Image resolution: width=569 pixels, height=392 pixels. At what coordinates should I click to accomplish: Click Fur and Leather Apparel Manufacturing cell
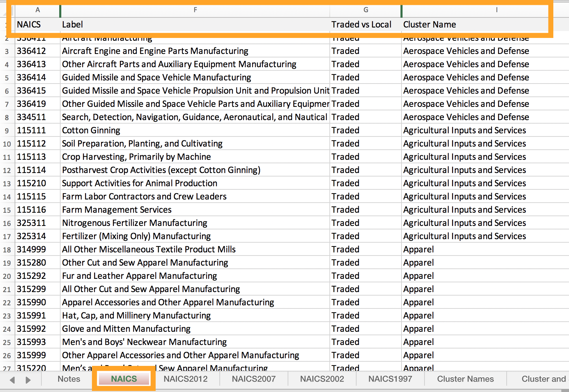click(x=195, y=276)
